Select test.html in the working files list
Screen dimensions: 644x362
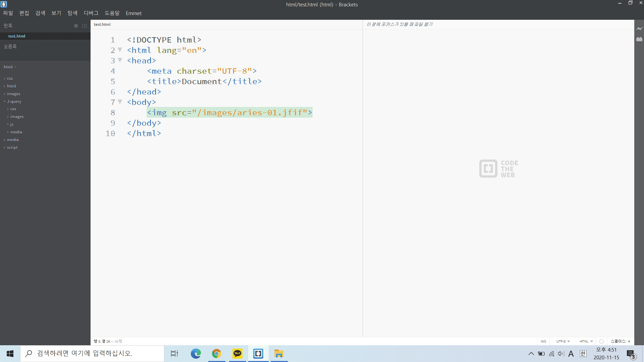[17, 36]
